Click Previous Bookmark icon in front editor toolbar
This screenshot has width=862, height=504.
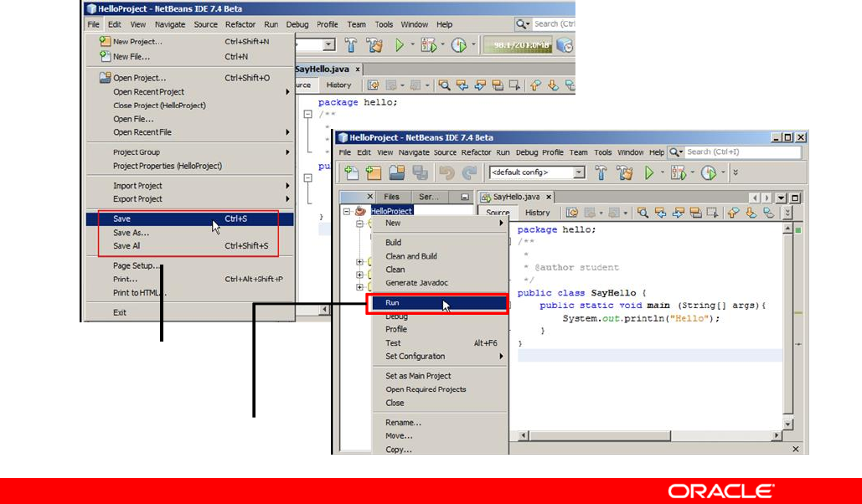point(733,212)
